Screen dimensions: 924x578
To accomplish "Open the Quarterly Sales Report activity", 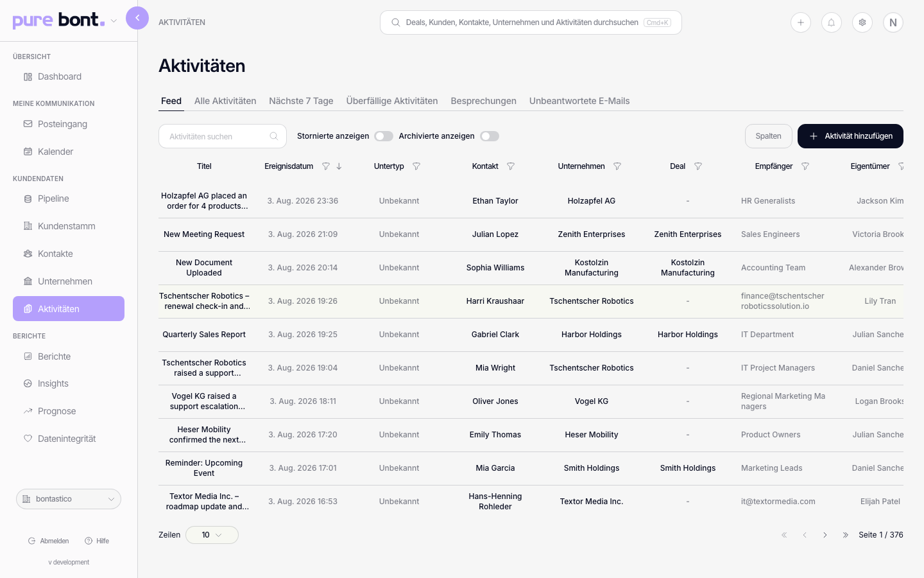I will pyautogui.click(x=204, y=335).
